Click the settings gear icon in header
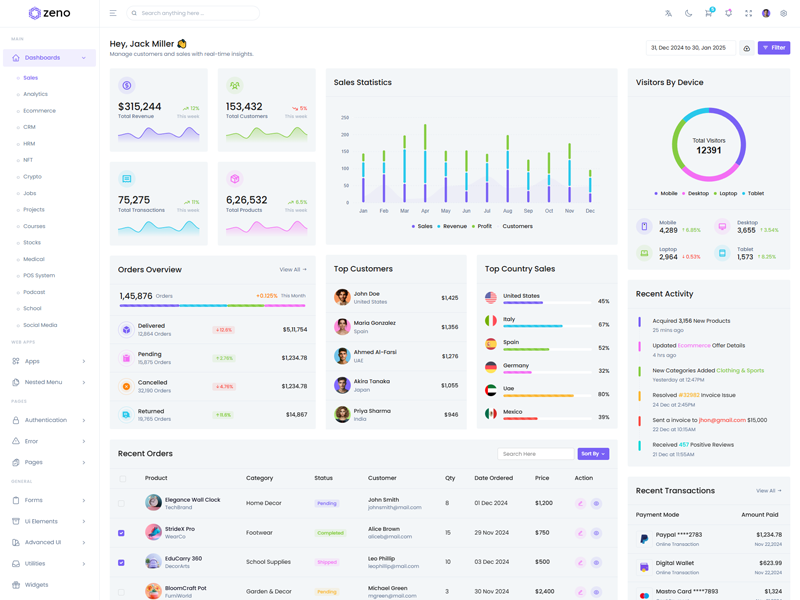 tap(784, 13)
